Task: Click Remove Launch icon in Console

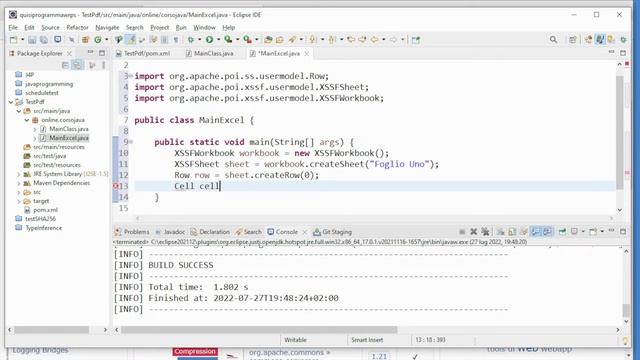Action: point(473,232)
